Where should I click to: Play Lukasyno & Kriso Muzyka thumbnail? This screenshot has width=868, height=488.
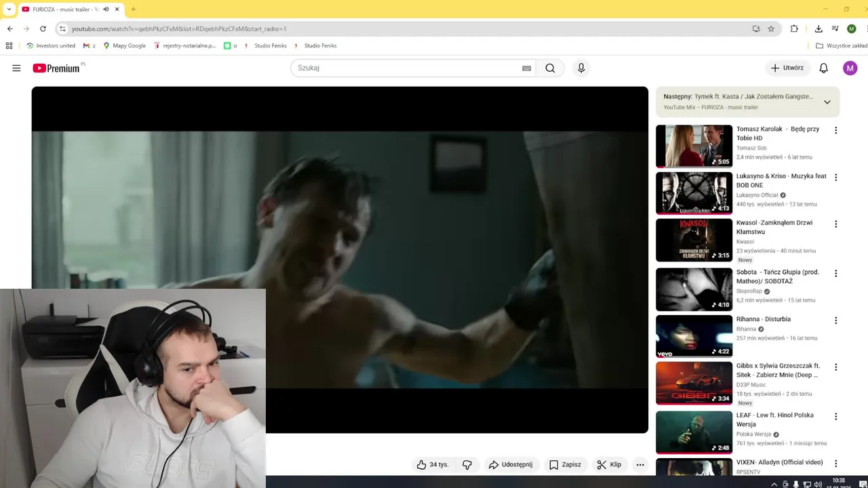pos(694,193)
